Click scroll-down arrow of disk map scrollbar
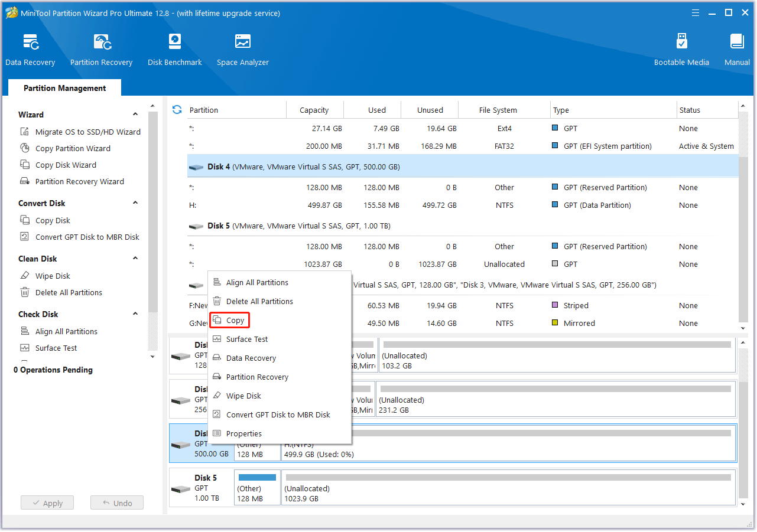 [743, 505]
